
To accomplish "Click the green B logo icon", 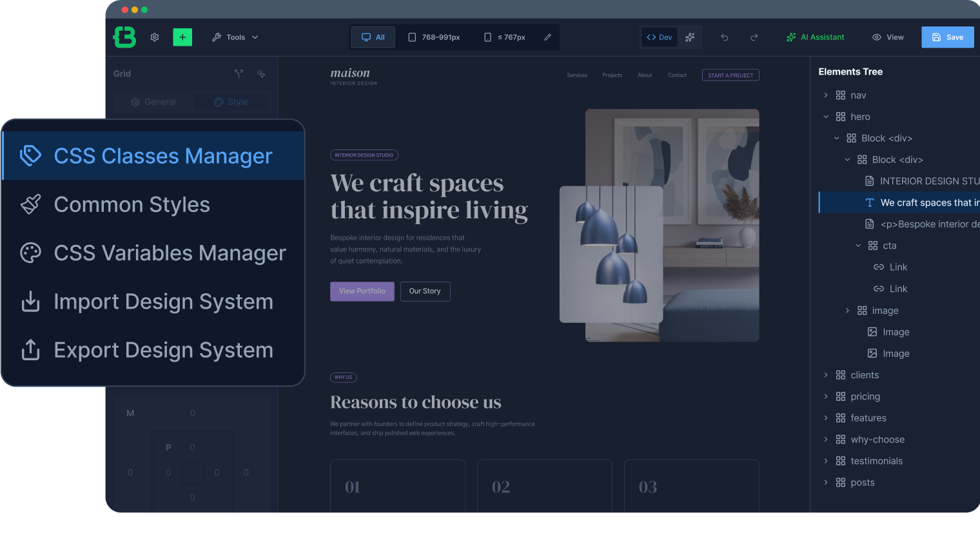I will pos(125,37).
